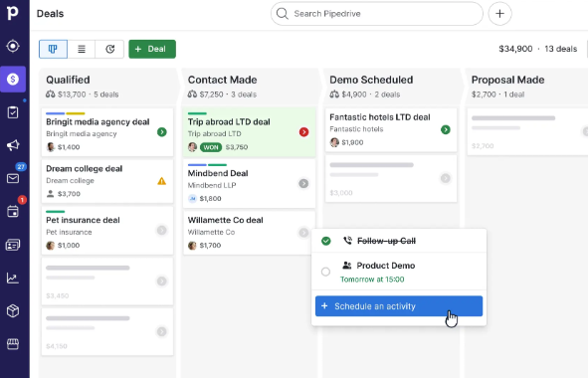This screenshot has width=588, height=378.
Task: Click Mindbend Deal activity arrow
Action: [303, 183]
